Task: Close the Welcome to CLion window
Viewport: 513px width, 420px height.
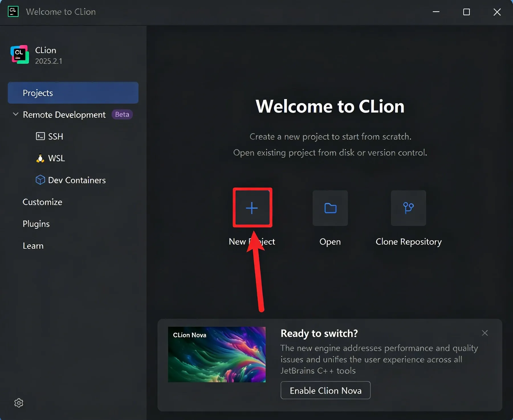Action: tap(497, 12)
